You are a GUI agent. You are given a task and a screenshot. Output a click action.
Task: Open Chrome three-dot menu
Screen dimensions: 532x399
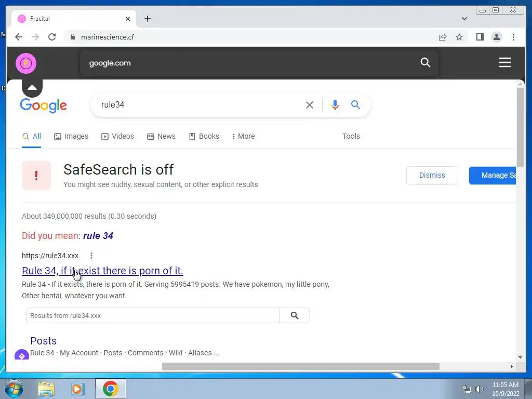pos(513,37)
